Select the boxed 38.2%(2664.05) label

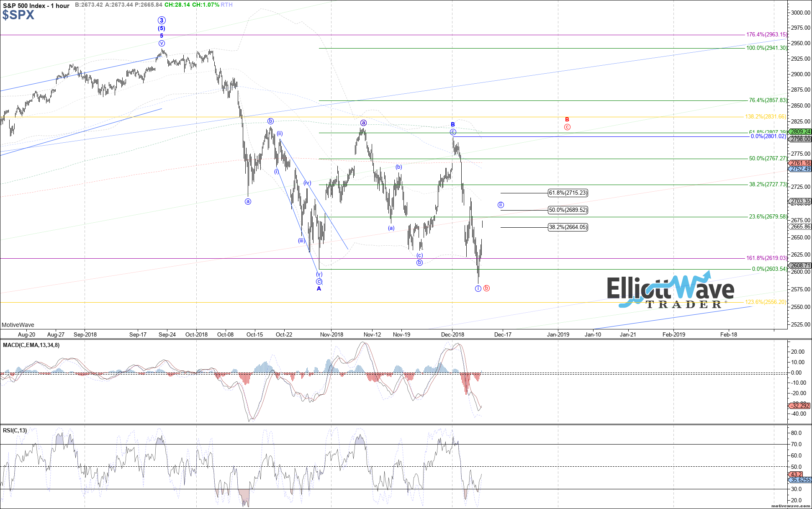pyautogui.click(x=568, y=227)
